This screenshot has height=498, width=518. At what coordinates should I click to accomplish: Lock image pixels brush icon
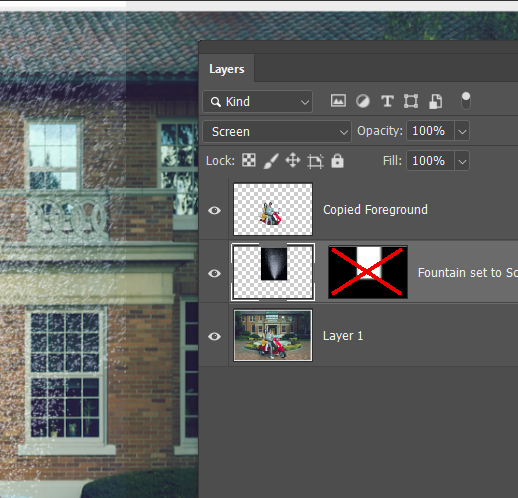pyautogui.click(x=271, y=161)
